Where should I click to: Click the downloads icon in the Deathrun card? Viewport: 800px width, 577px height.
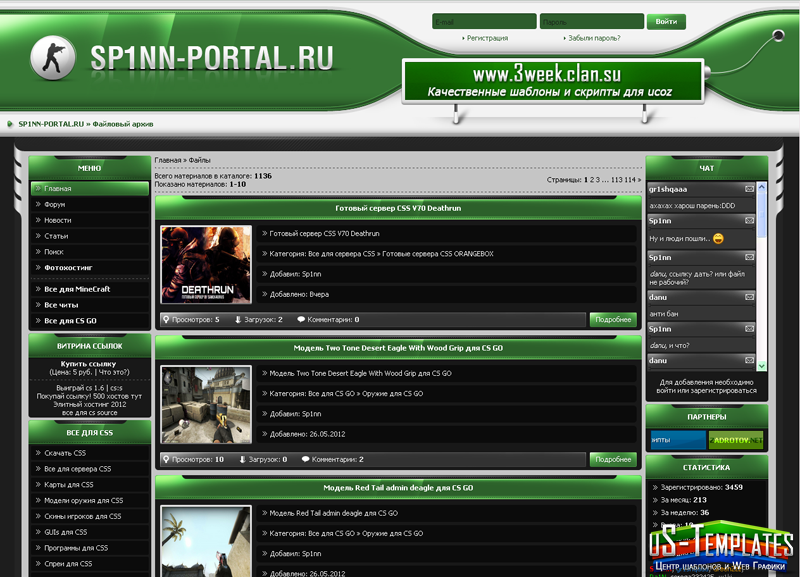[x=238, y=319]
